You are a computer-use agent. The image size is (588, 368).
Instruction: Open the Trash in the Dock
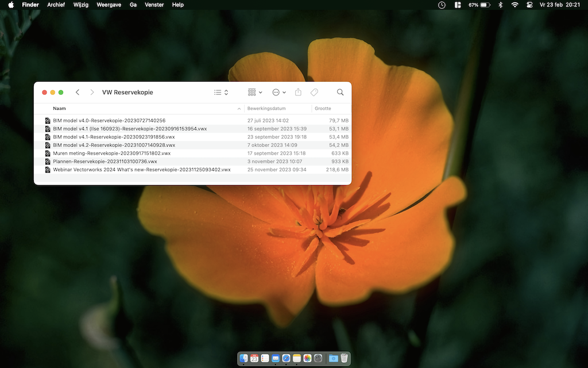[344, 358]
